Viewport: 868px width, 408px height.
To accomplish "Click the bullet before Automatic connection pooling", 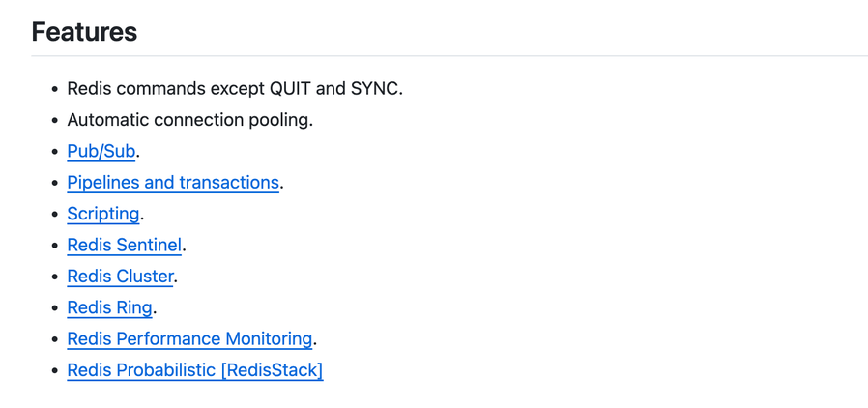I will (54, 121).
